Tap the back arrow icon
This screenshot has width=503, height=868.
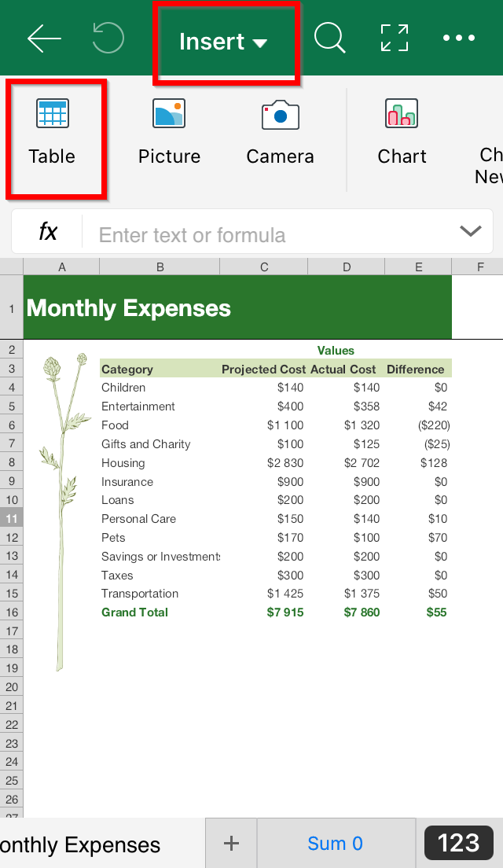click(44, 39)
